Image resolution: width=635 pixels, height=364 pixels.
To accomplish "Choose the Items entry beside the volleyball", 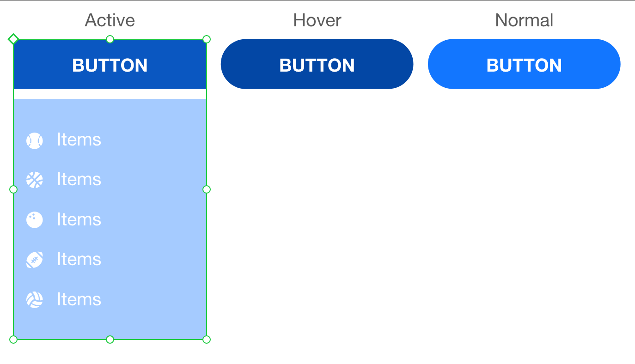I will tap(79, 299).
